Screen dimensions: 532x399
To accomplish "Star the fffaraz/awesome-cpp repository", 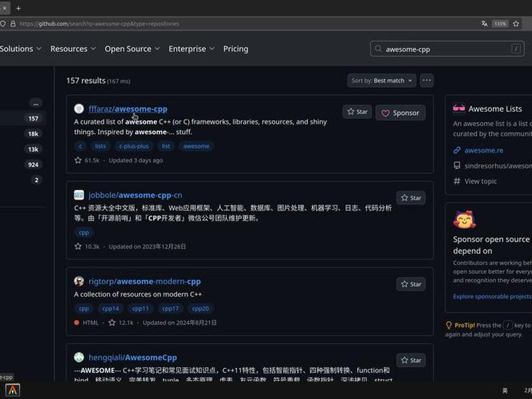I will point(357,112).
